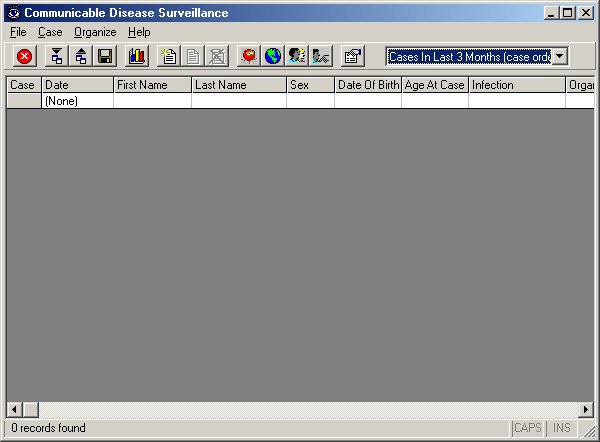The height and width of the screenshot is (442, 600).
Task: Open the colored books reference icon
Action: (x=137, y=57)
